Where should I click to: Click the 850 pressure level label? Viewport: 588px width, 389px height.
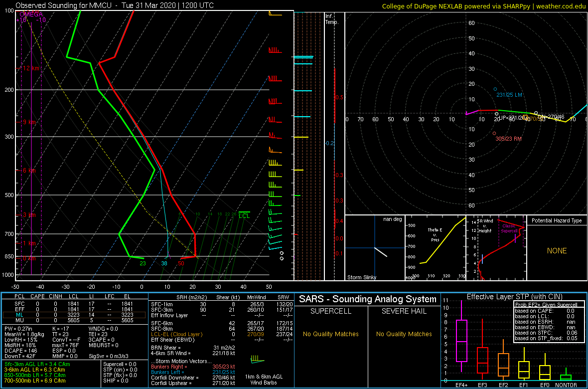coord(8,256)
